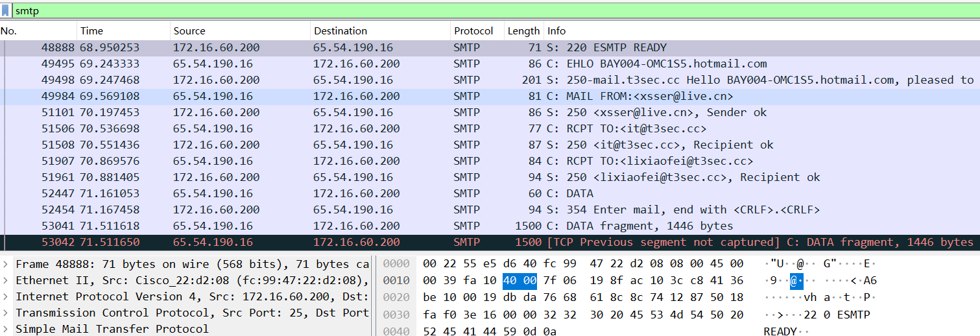980x336 pixels.
Task: Select packet 52447 'C: DATA'
Action: tap(490, 193)
